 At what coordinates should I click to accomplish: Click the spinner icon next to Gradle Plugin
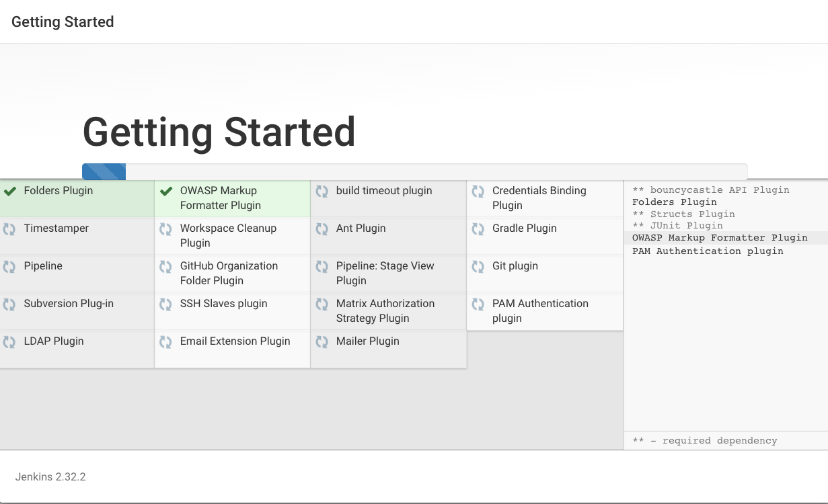coord(478,229)
